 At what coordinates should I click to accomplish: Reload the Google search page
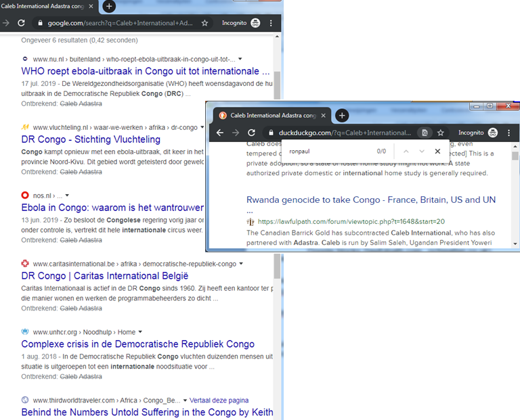(21, 23)
